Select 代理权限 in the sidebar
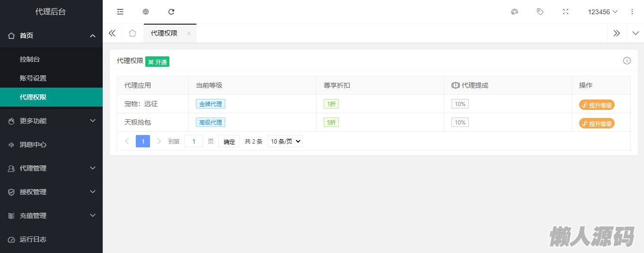Screen dimensions: 644x253 (51, 97)
